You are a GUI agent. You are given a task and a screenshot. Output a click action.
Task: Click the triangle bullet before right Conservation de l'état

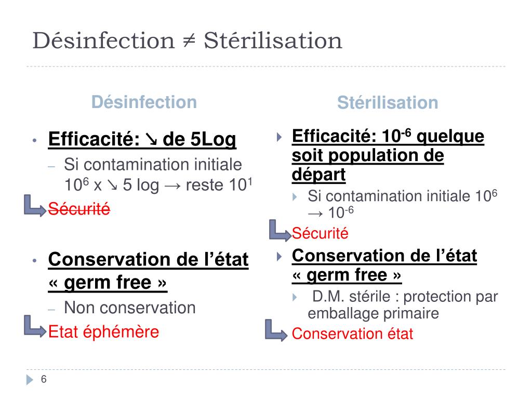click(279, 257)
